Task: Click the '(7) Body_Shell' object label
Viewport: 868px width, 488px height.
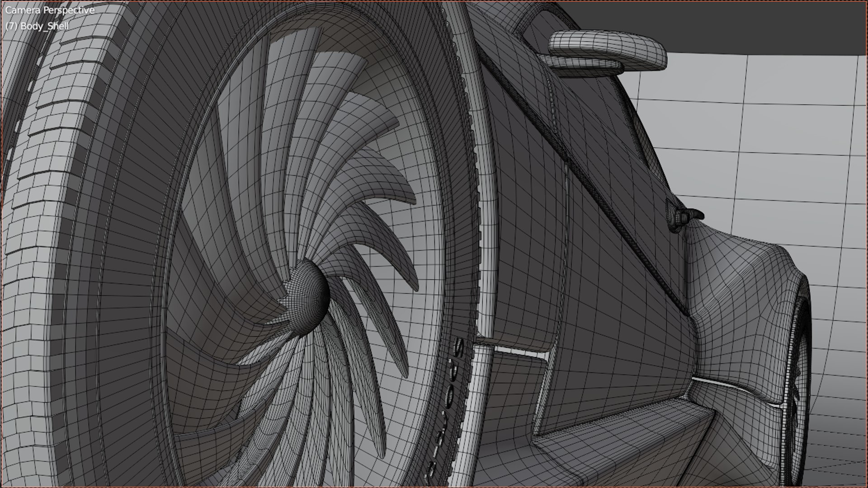Action: (x=37, y=26)
